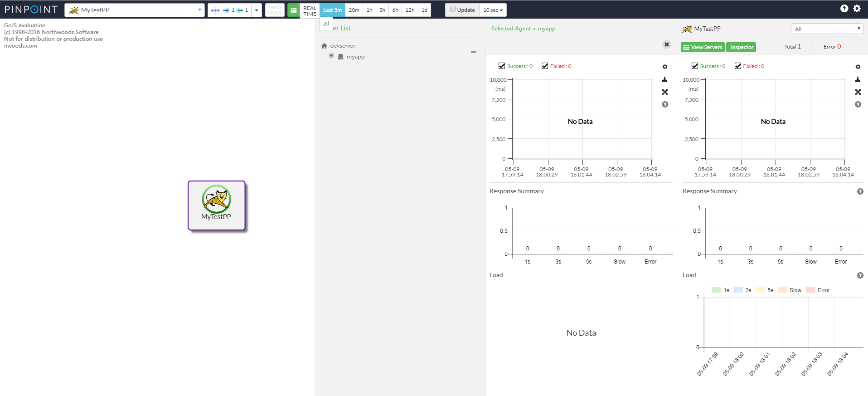Image resolution: width=868 pixels, height=396 pixels.
Task: Select the 1d time range
Action: point(424,10)
